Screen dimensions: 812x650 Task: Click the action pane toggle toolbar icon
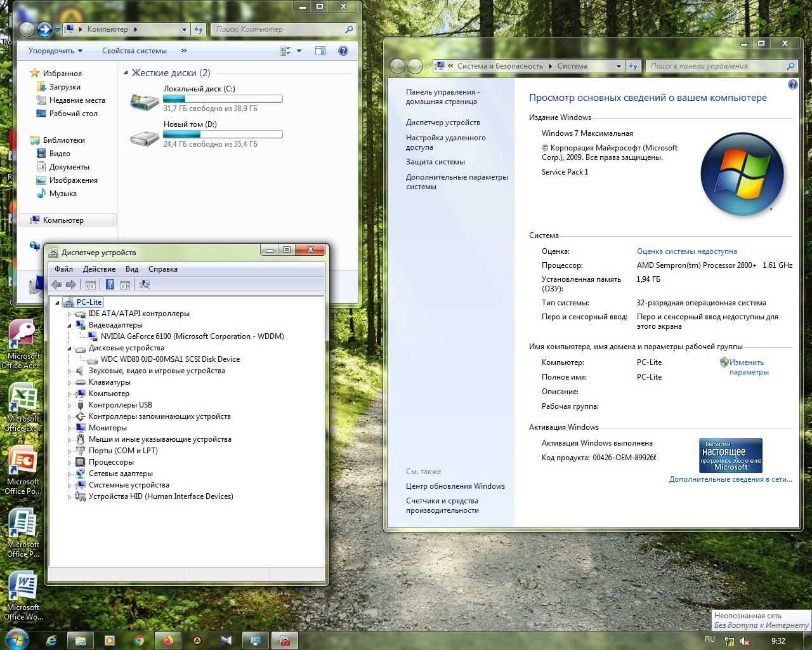click(125, 284)
